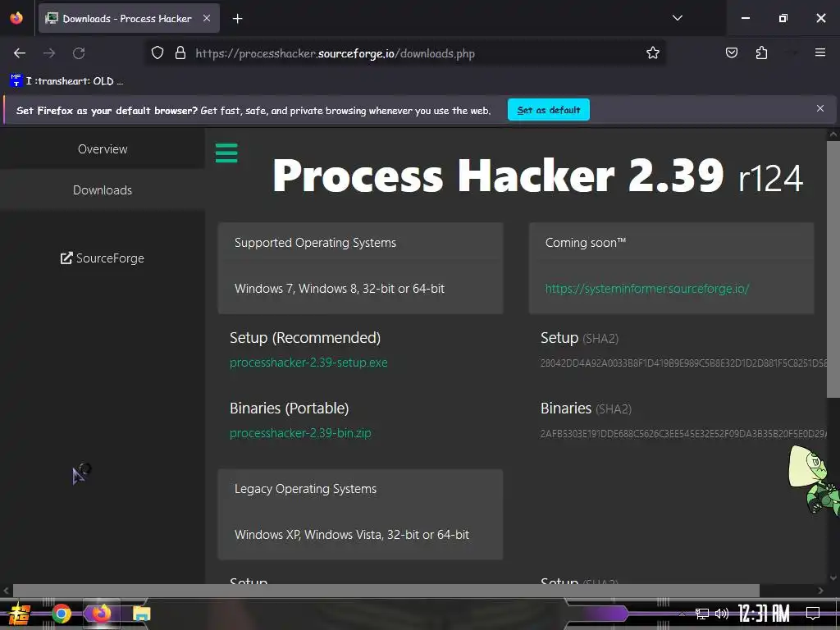Click the Supported Operating Systems header
Screen dimensions: 840x630
(x=315, y=243)
